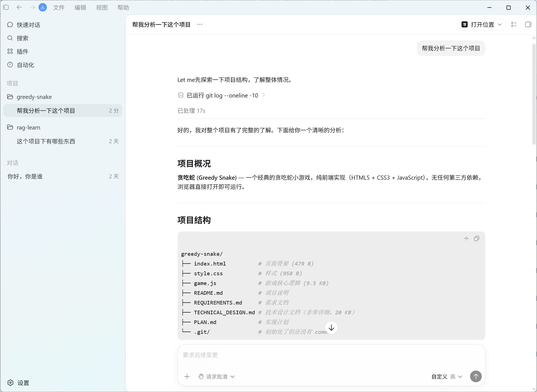Maximize the application window

[508, 8]
